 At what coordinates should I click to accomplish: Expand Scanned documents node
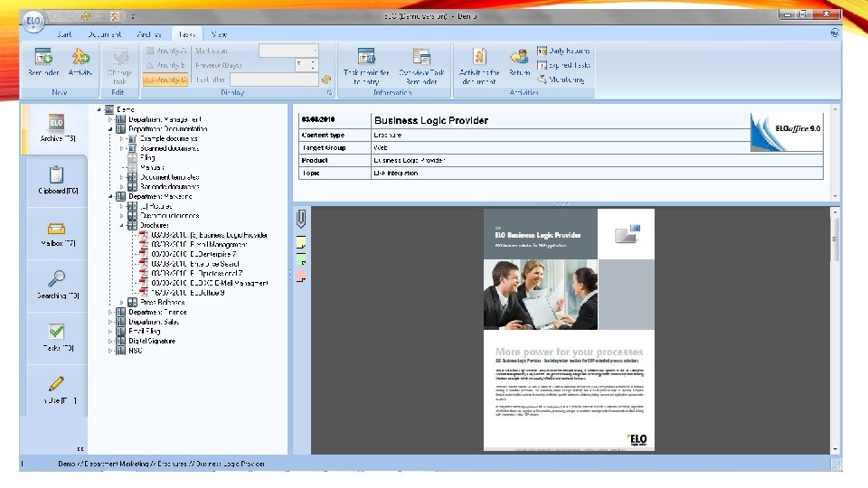pos(122,148)
